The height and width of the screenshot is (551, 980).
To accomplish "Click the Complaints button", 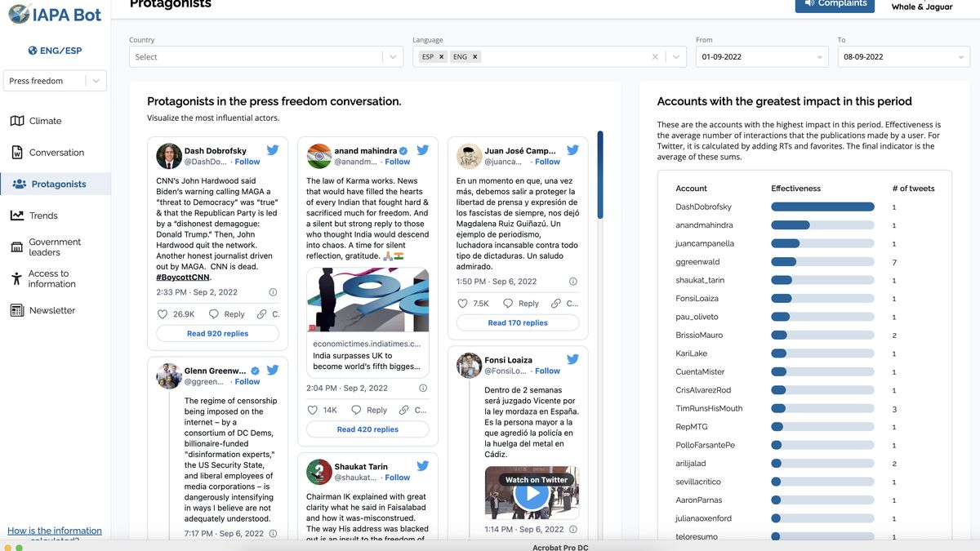I will click(x=835, y=4).
